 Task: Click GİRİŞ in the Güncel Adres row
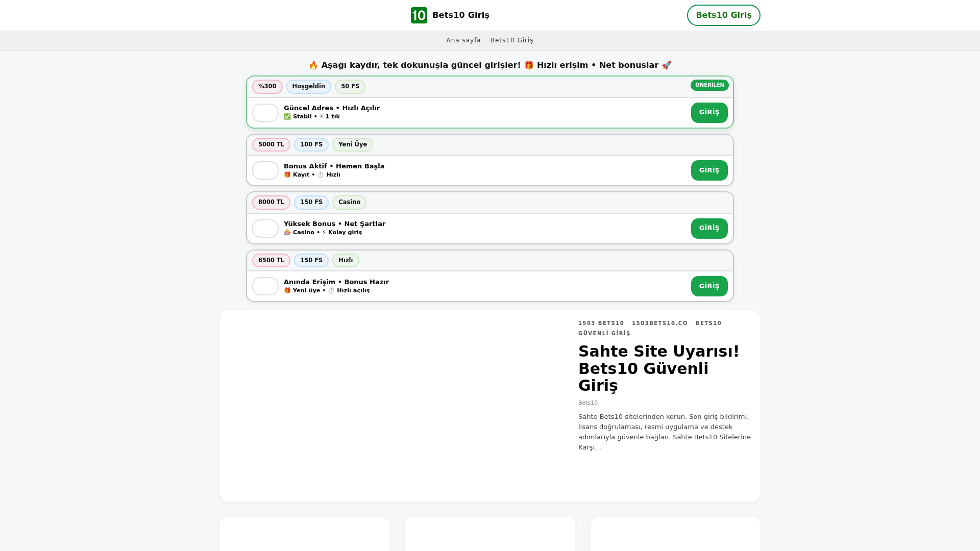[709, 113]
